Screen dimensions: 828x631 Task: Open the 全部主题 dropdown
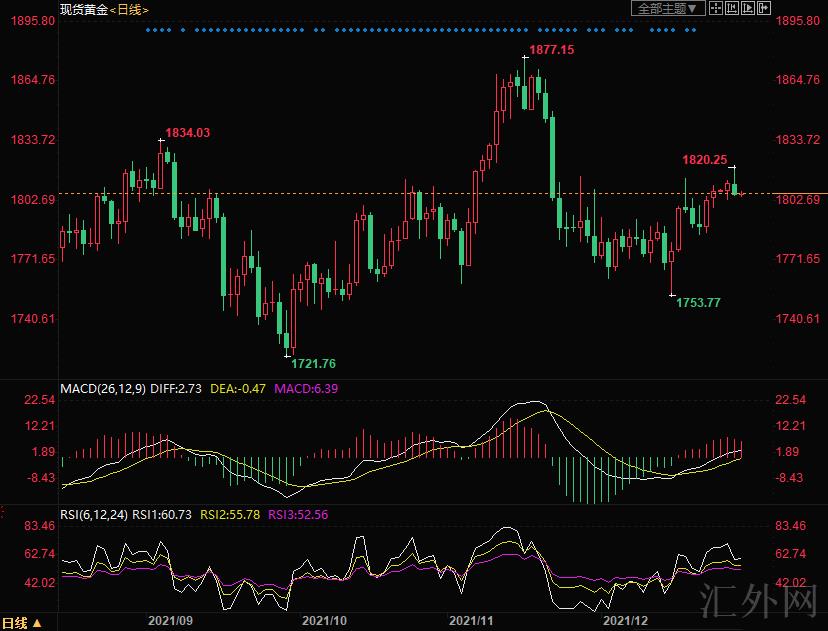coord(667,8)
